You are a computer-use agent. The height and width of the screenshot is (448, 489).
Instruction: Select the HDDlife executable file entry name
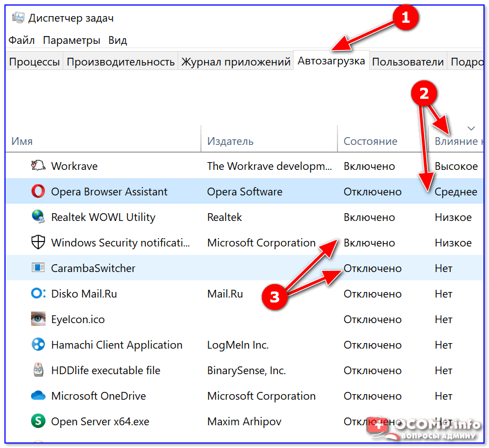(x=105, y=370)
